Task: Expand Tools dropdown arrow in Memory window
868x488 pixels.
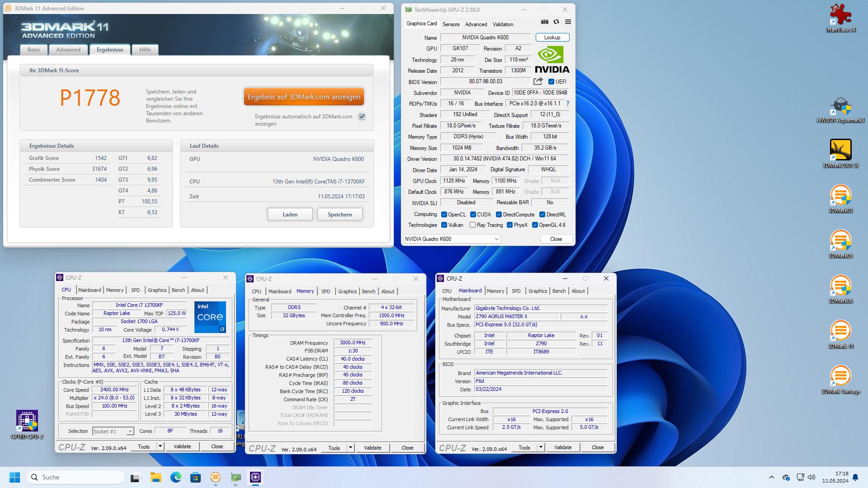Action: [350, 448]
